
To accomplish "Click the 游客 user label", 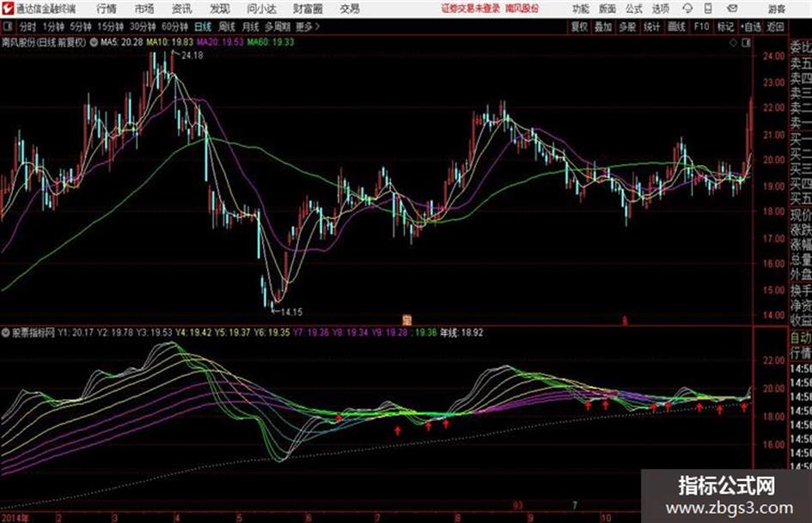I will 776,9.
